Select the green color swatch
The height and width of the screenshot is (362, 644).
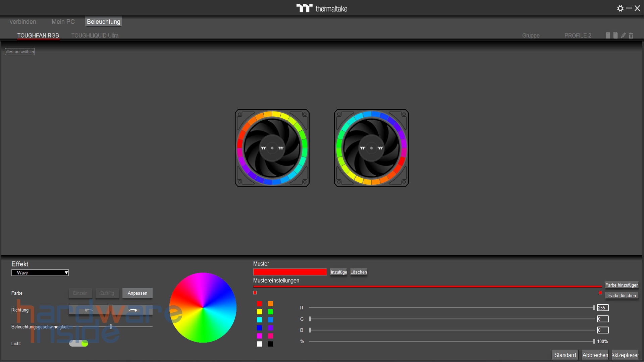point(270,312)
